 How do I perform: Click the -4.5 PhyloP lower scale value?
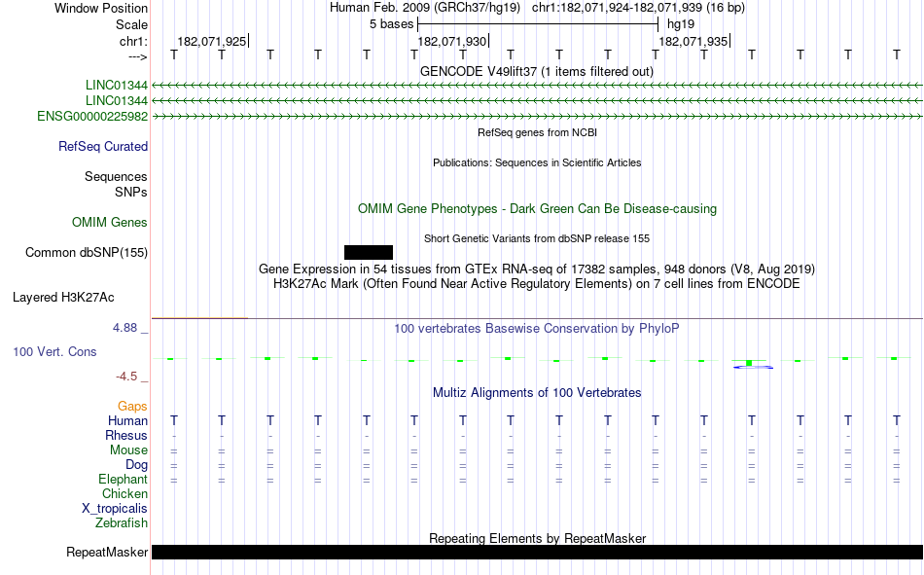[x=126, y=377]
